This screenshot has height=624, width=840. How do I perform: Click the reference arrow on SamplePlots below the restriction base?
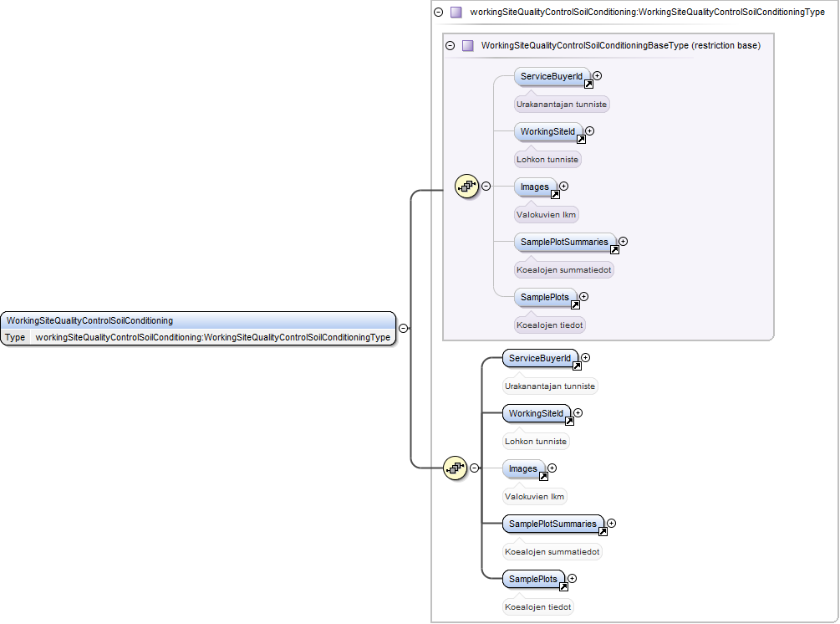[x=563, y=587]
